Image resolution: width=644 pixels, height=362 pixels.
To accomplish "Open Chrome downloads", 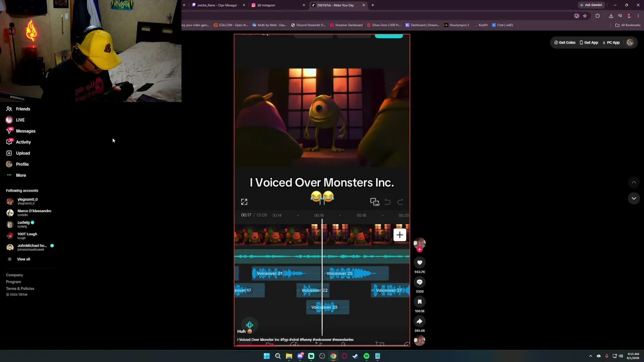I will (x=611, y=16).
